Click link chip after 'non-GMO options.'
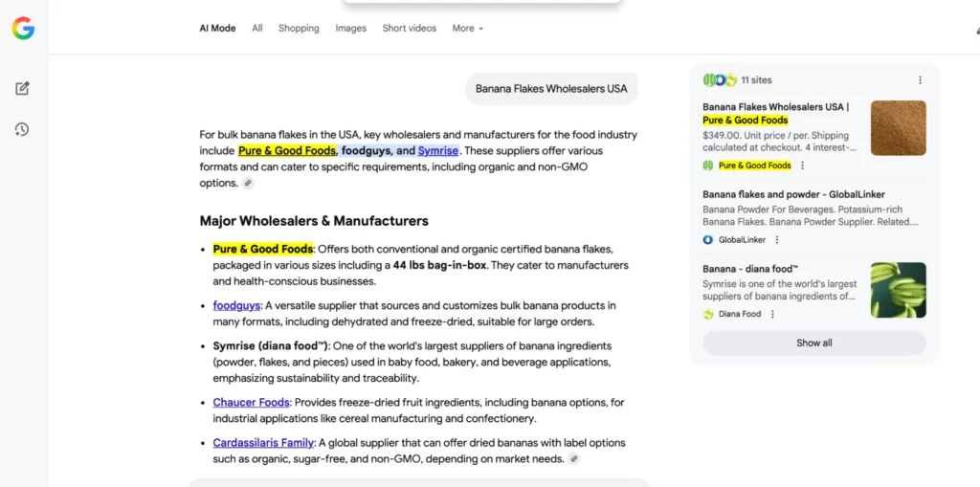This screenshot has width=980, height=487. pyautogui.click(x=248, y=183)
